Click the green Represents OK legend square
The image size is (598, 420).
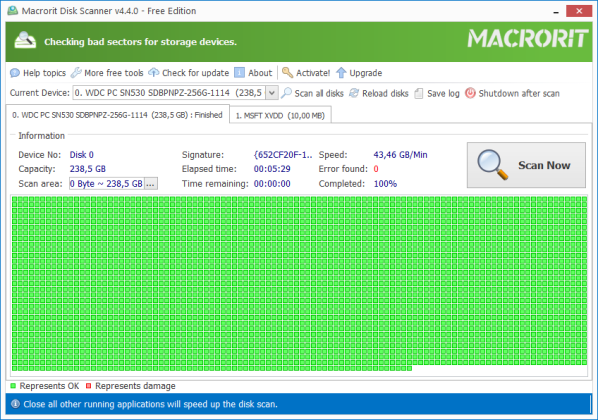[13, 386]
